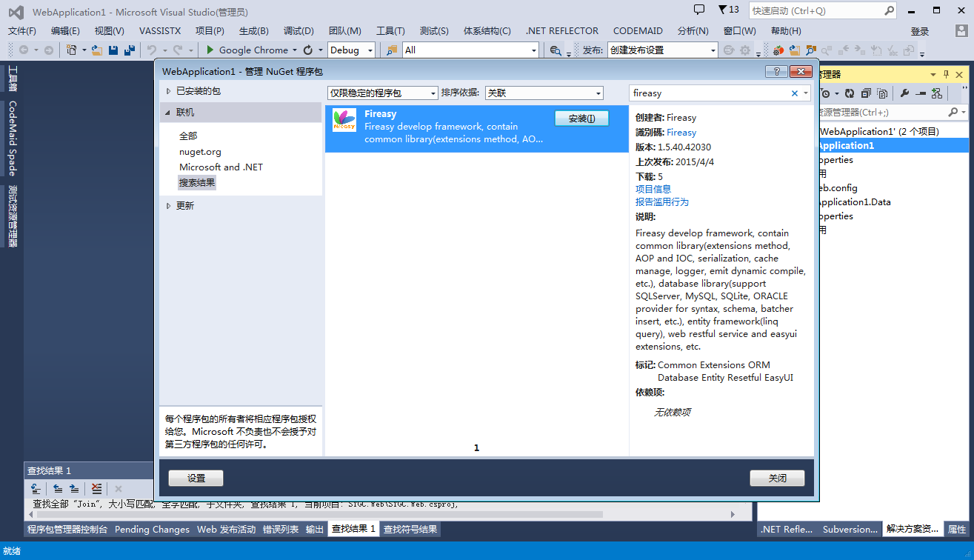This screenshot has width=974, height=560.
Task: Click the 安装(I) install button
Action: [x=581, y=119]
